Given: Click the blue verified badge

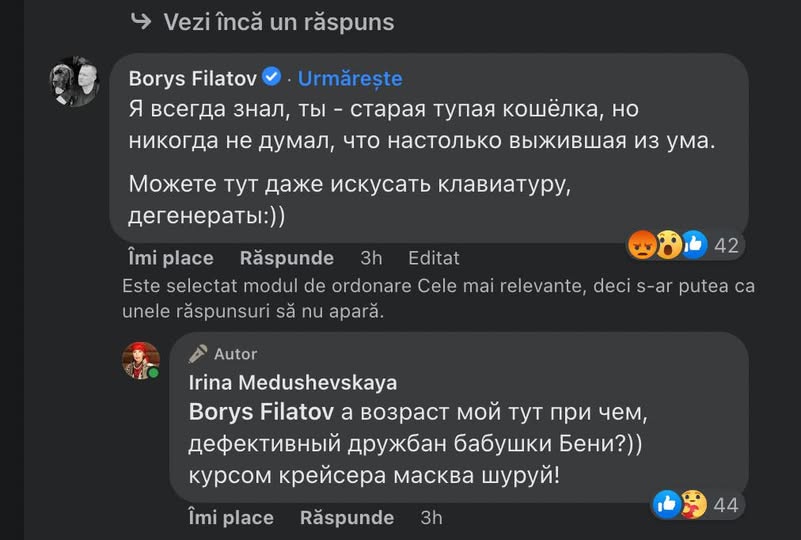Looking at the screenshot, I should [x=271, y=77].
